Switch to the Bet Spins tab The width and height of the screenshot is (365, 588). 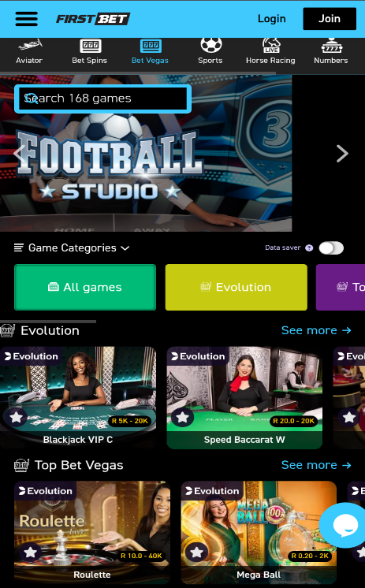(90, 51)
